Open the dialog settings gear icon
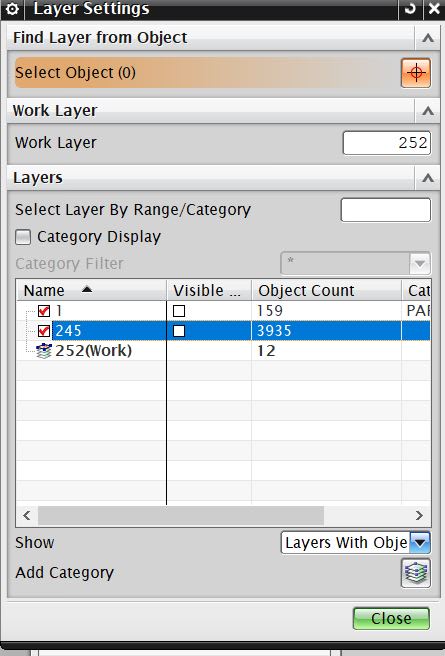 click(12, 9)
